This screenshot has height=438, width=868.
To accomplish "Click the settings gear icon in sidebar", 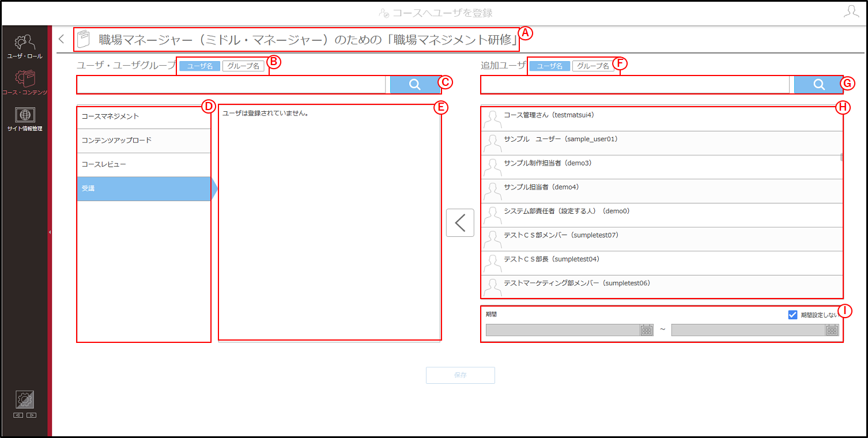I will 25,399.
